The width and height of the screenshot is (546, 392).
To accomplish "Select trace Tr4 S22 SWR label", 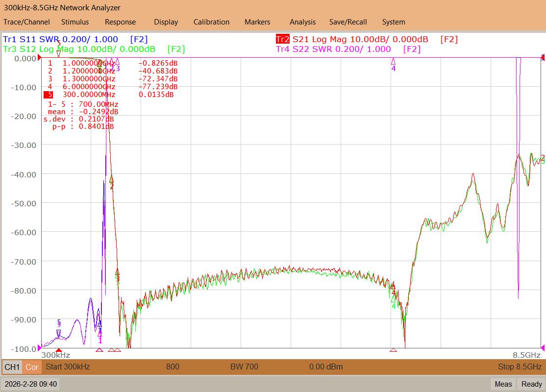I will 348,49.
